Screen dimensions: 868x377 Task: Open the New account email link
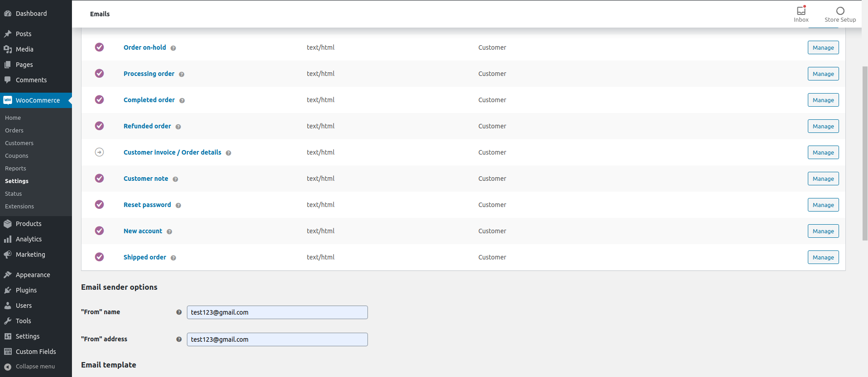point(143,231)
